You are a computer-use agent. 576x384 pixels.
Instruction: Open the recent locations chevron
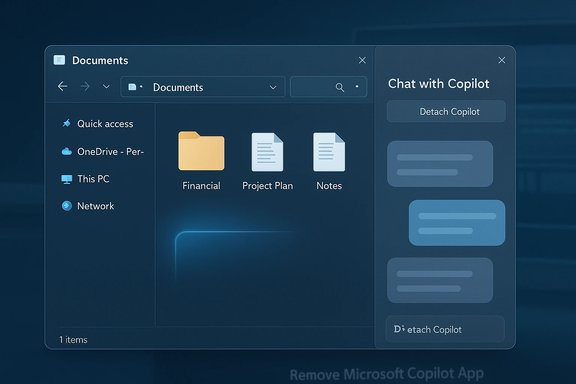pyautogui.click(x=106, y=87)
